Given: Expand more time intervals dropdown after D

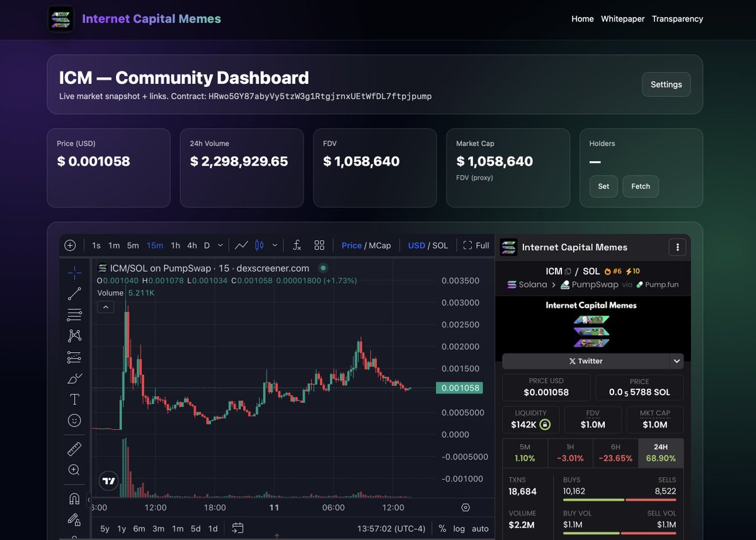Looking at the screenshot, I should (220, 245).
